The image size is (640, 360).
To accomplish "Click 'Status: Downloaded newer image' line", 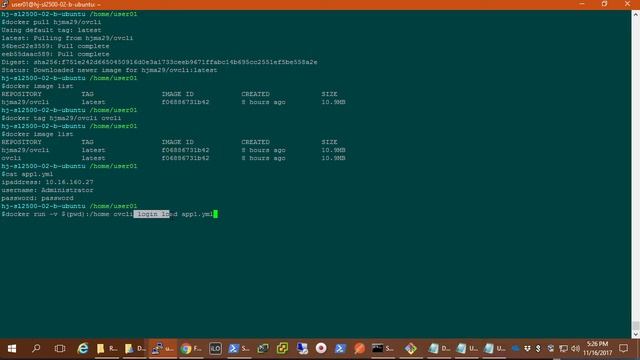I will 109,70.
